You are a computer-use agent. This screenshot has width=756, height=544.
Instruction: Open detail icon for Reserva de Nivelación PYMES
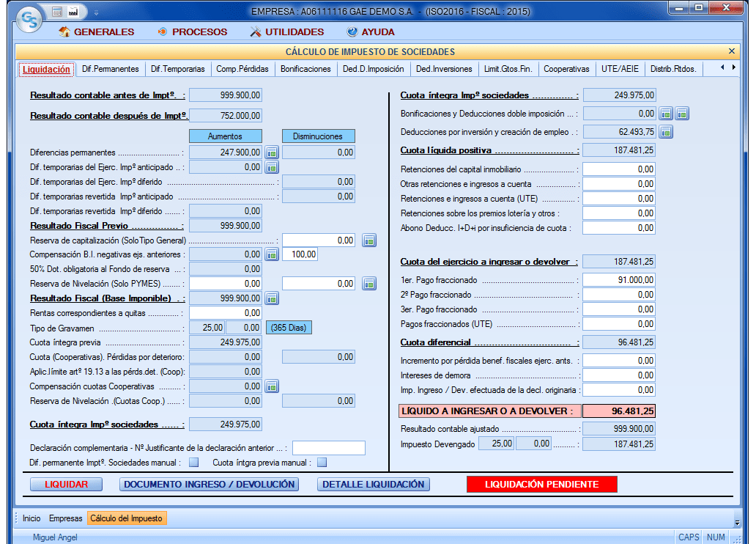tap(369, 284)
